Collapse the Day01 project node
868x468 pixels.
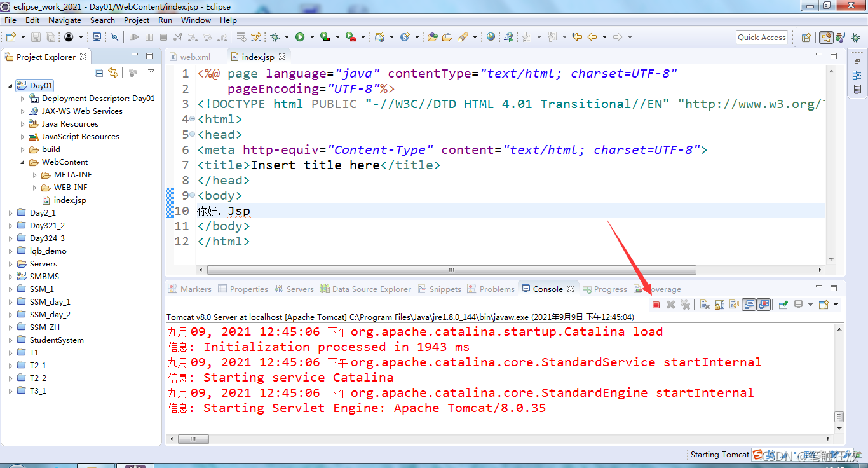coord(10,86)
